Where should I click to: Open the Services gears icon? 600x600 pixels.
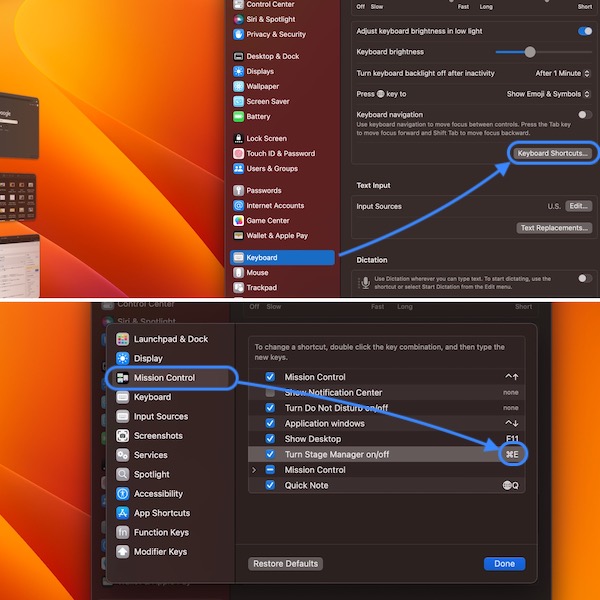pyautogui.click(x=122, y=455)
